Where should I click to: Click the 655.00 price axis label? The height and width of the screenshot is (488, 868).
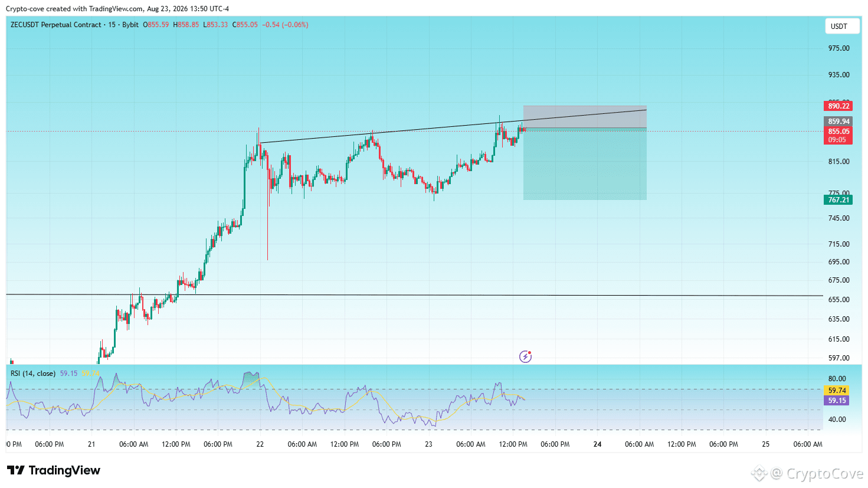[839, 300]
